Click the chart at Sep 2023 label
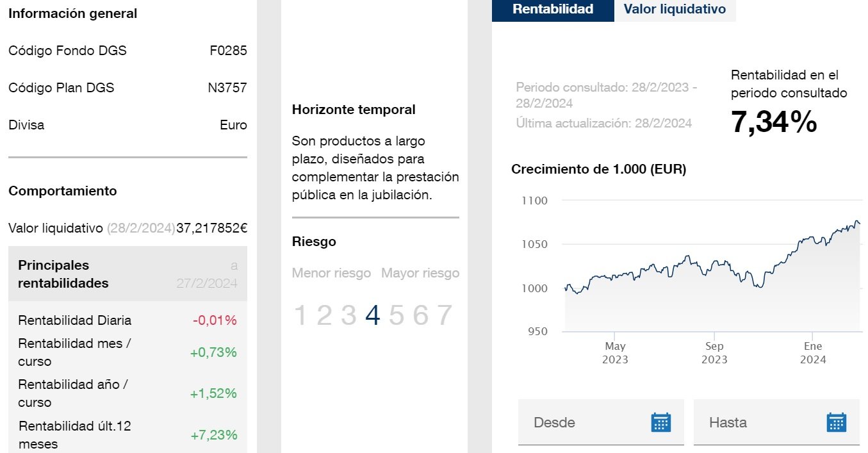This screenshot has width=868, height=453. pyautogui.click(x=714, y=352)
